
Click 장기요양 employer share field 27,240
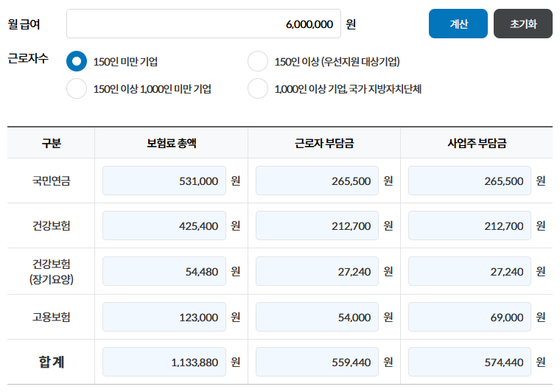[x=469, y=271]
